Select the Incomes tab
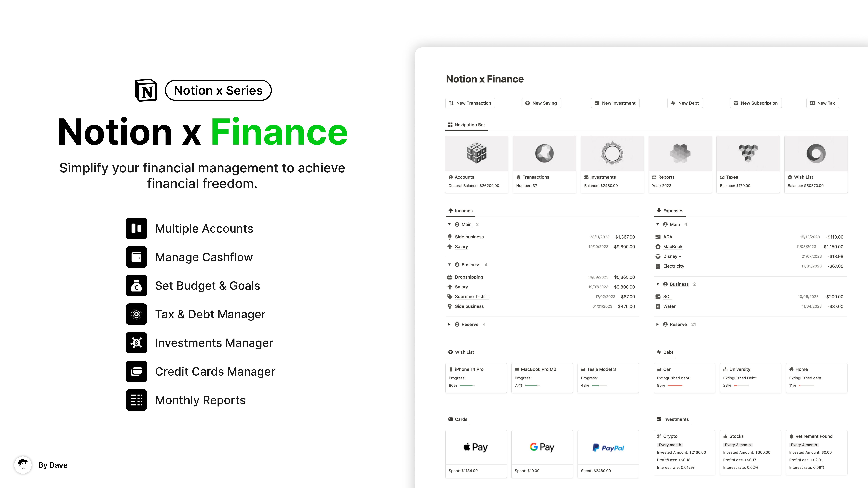 [x=460, y=211]
